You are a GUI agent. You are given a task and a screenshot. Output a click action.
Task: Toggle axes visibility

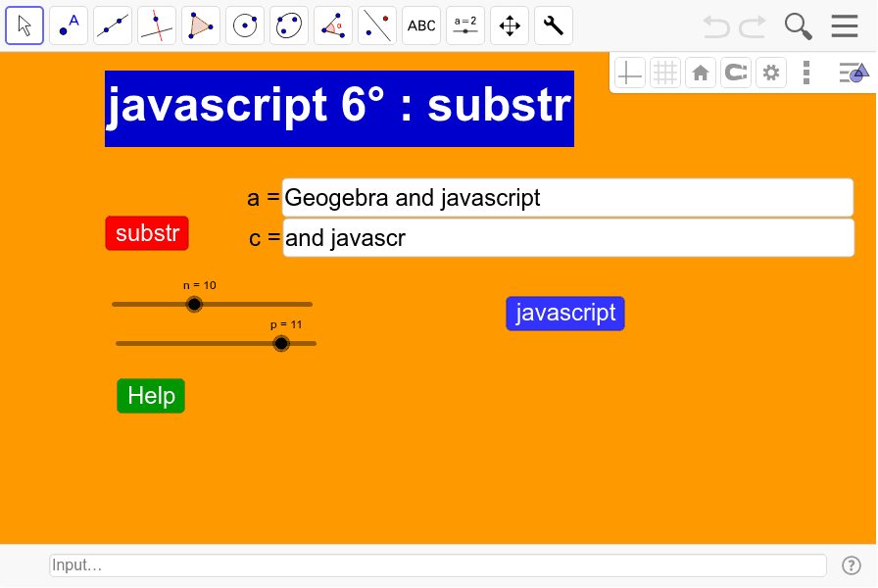coord(630,72)
